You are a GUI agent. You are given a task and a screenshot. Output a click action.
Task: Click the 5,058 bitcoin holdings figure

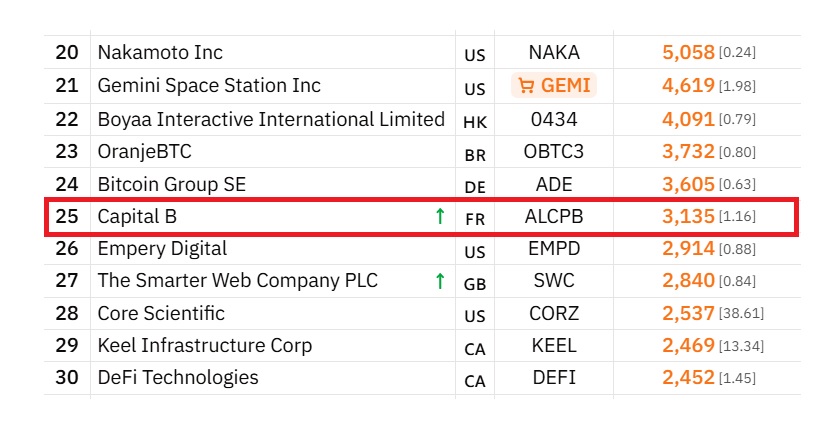point(688,53)
